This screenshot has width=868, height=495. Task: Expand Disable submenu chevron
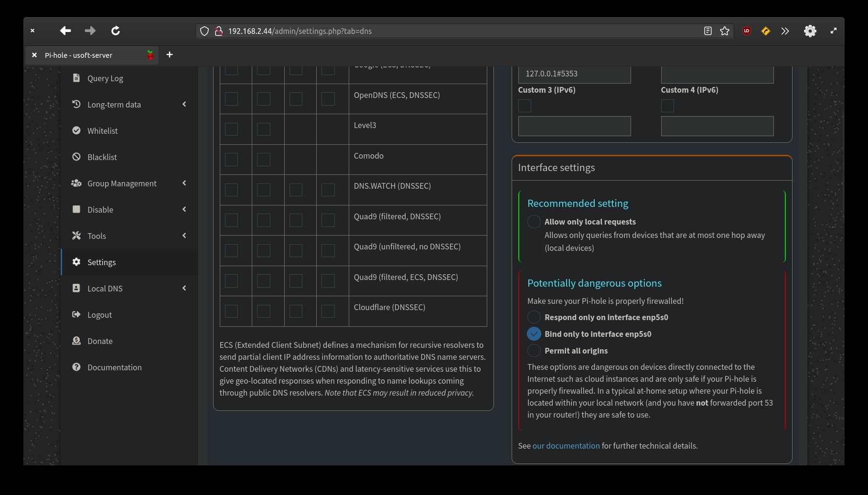click(184, 209)
